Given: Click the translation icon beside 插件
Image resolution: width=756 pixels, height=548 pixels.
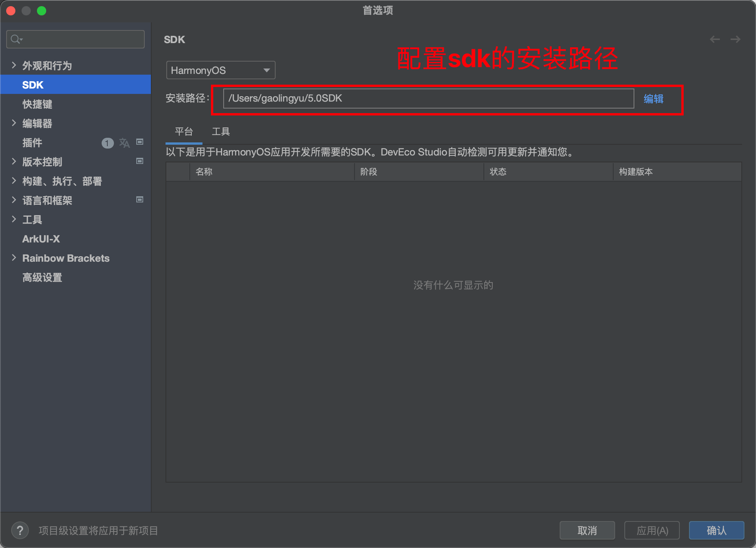Looking at the screenshot, I should pos(124,143).
